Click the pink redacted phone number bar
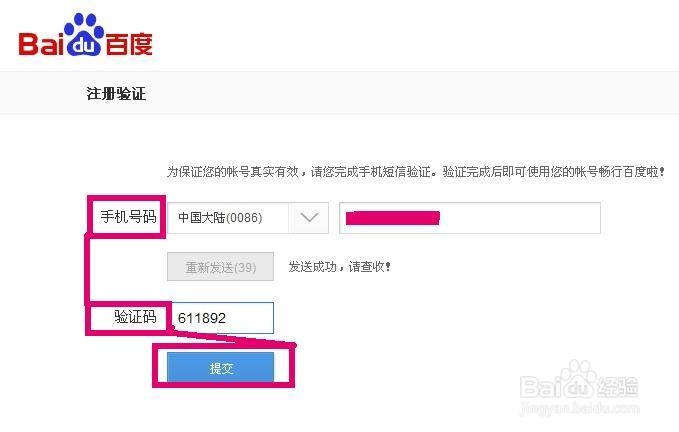The width and height of the screenshot is (679, 432). click(x=392, y=217)
